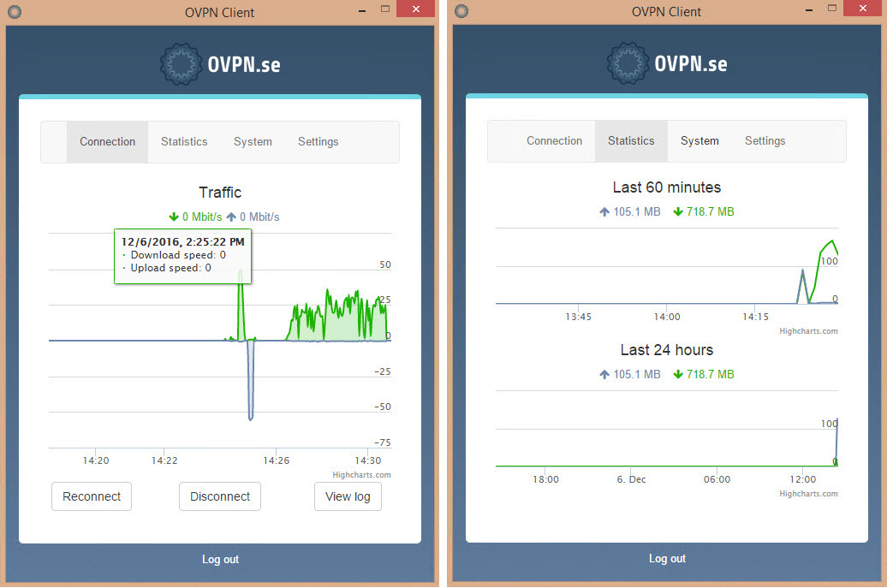Viewport: 887px width, 588px height.
Task: Click the green download arrow under Traffic
Action: click(174, 217)
